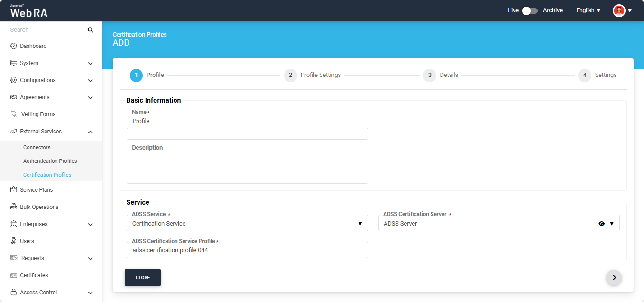Click step 1 circle of the wizard

click(136, 75)
